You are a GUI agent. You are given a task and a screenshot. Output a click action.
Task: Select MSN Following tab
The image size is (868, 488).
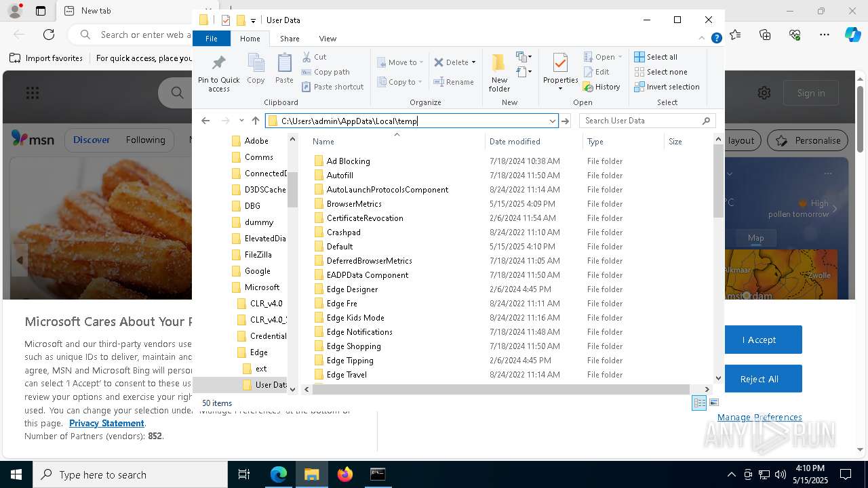[x=145, y=140]
